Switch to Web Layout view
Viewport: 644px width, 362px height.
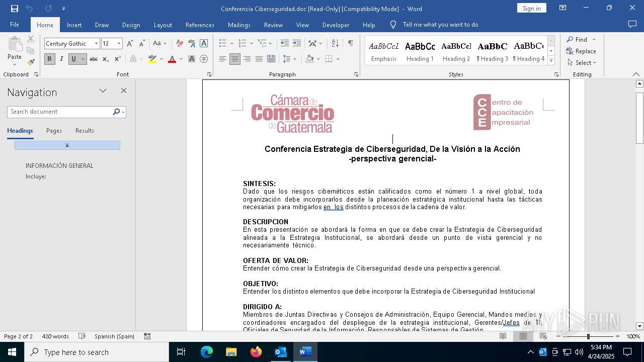pyautogui.click(x=543, y=336)
